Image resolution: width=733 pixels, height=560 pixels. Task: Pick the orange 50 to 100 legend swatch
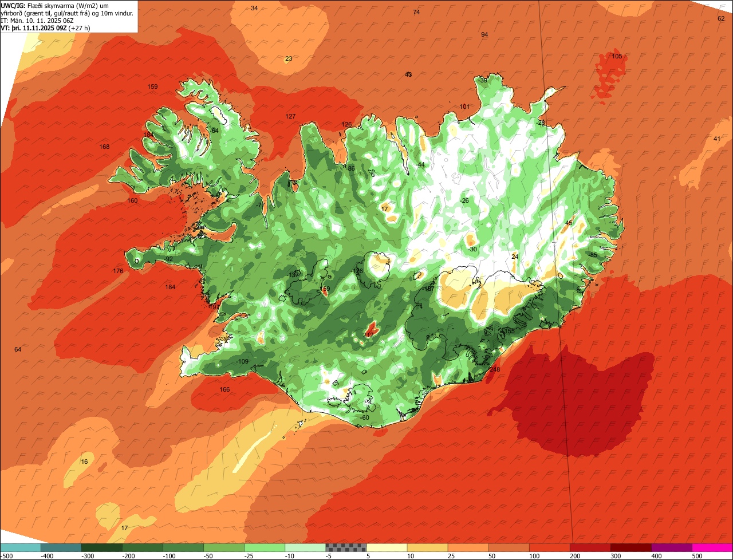(x=509, y=547)
